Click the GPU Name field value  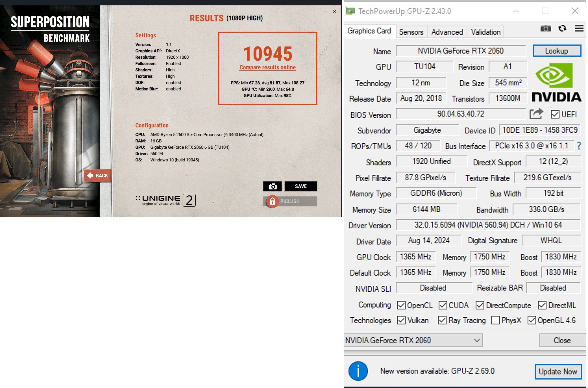coord(461,51)
